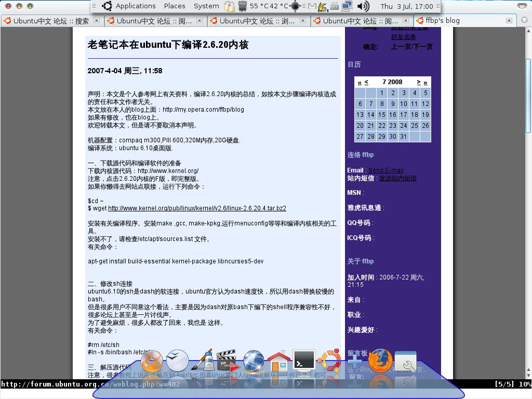Open the Places menu
Screen dimensions: 532x399
tap(175, 6)
